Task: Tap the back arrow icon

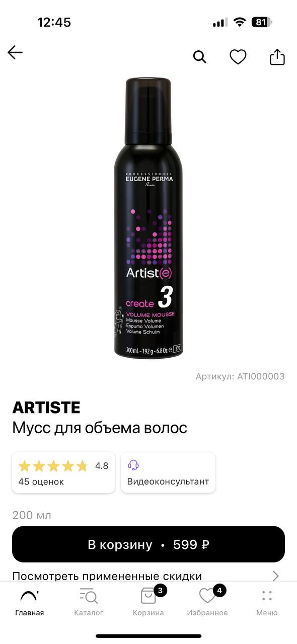Action: 15,52
